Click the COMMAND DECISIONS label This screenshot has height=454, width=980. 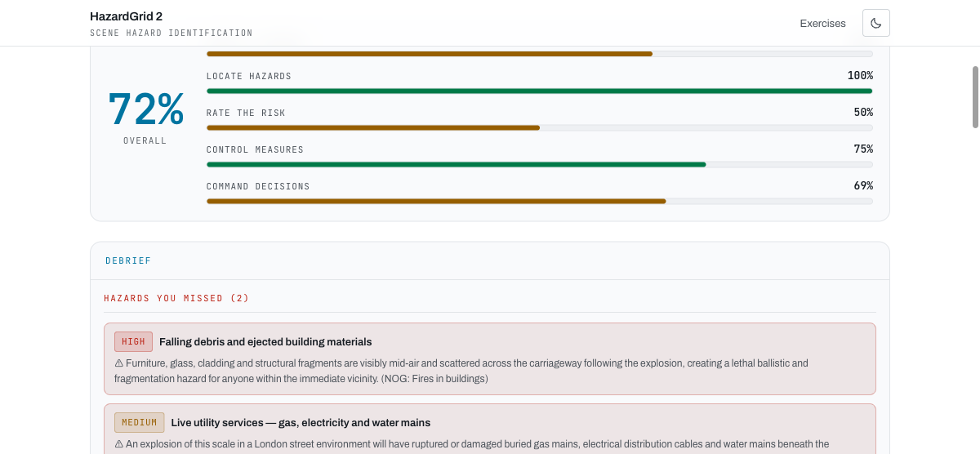(x=258, y=186)
